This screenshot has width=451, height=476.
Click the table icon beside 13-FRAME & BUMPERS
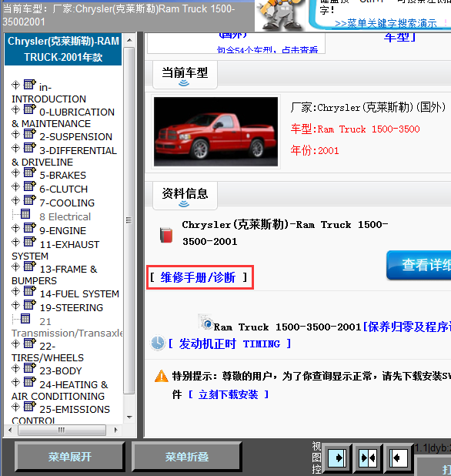pos(30,266)
